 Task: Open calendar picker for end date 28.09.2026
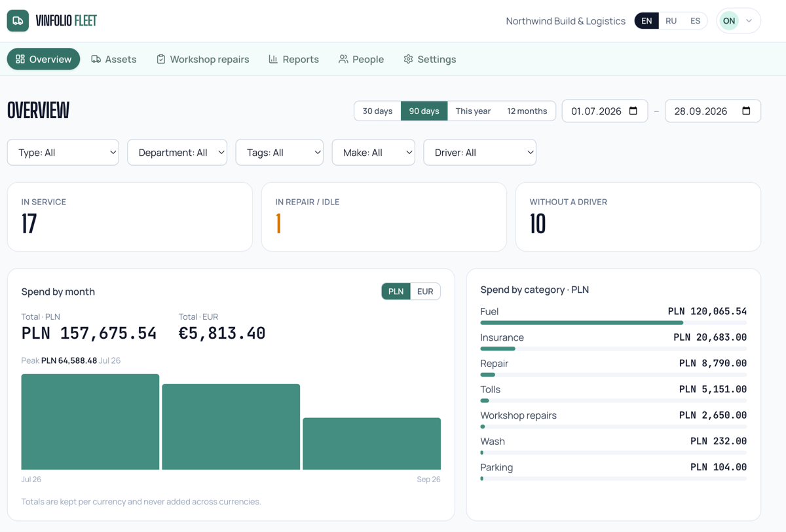[x=746, y=111]
